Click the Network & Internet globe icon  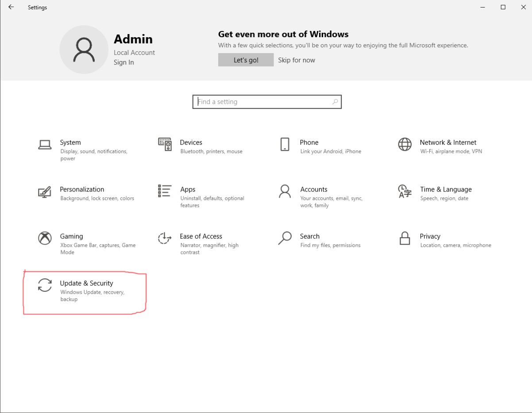405,144
